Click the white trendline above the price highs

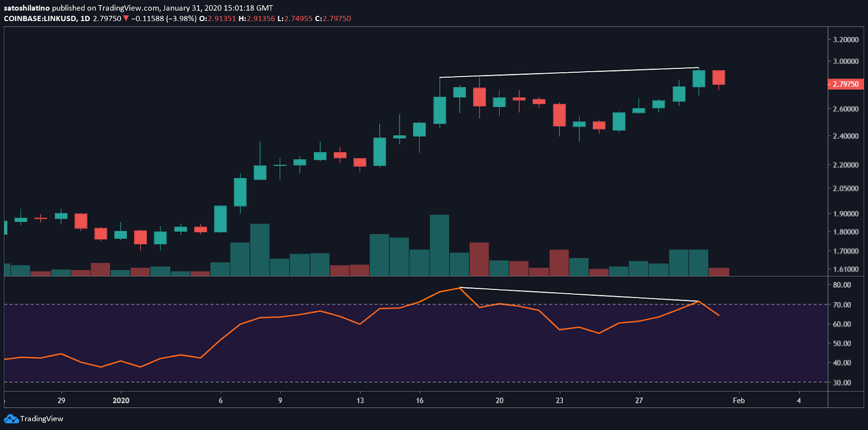(569, 73)
